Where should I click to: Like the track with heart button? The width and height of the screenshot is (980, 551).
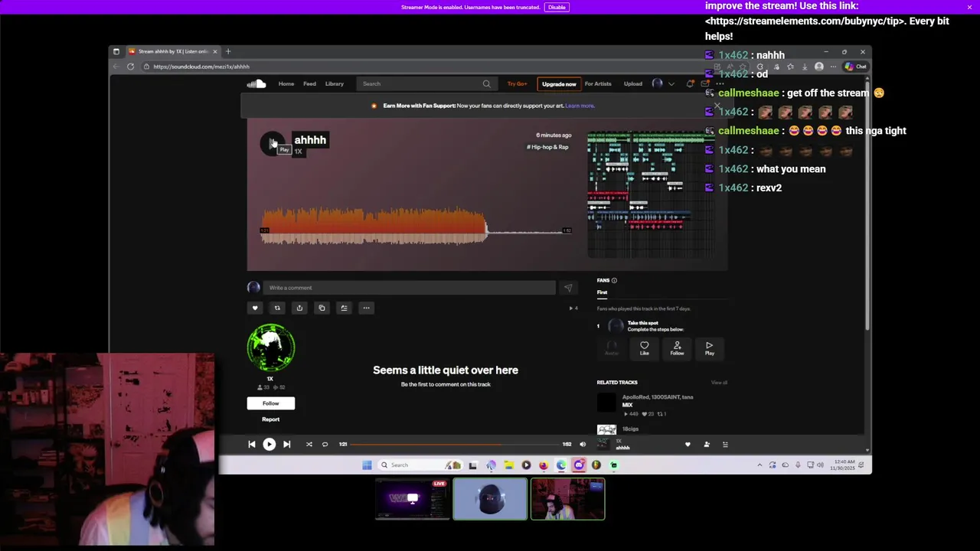point(255,308)
